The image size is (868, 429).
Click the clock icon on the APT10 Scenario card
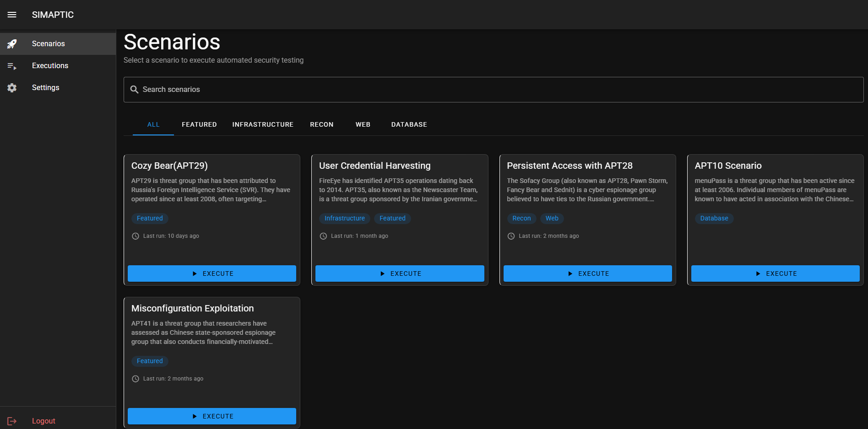click(699, 236)
